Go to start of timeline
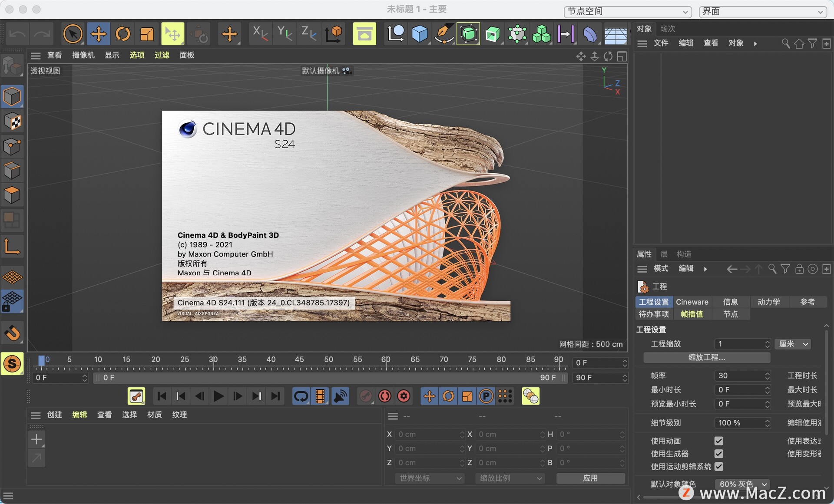The height and width of the screenshot is (504, 834). [162, 396]
